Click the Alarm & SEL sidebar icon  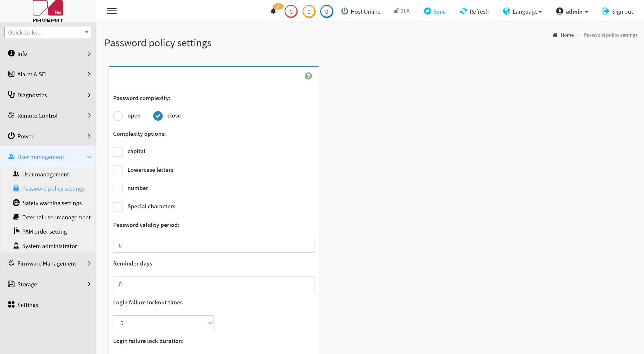pos(11,74)
